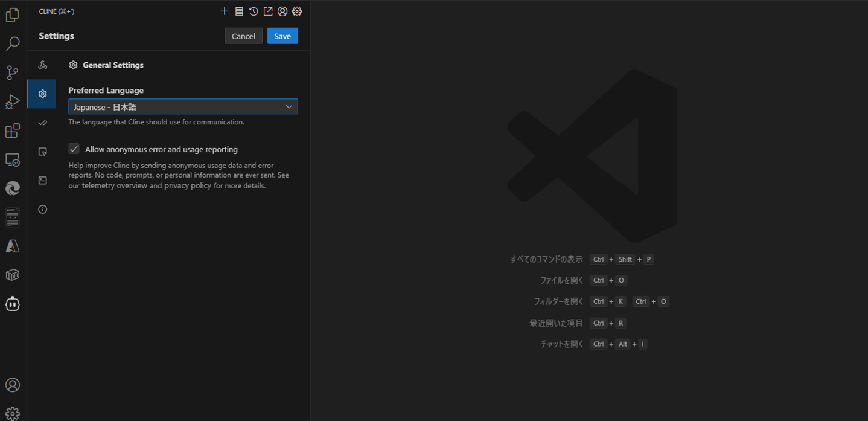Click the 'Allow anonymous error and usage reporting' label

[161, 149]
